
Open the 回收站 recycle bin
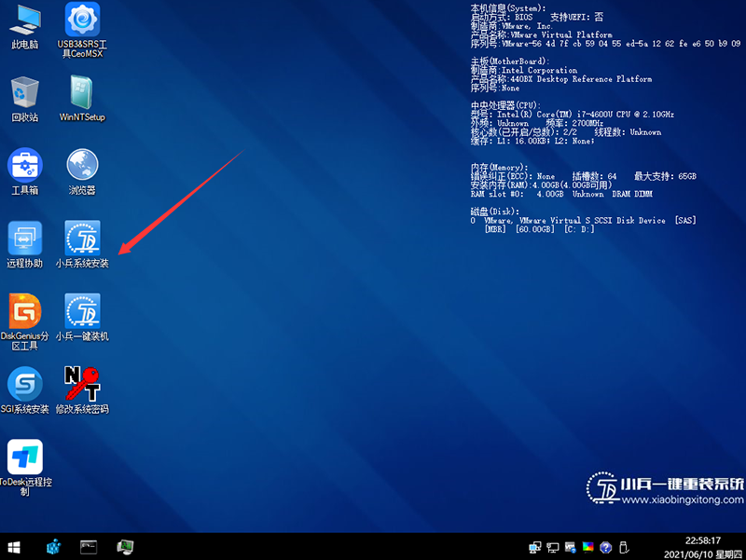click(x=25, y=93)
